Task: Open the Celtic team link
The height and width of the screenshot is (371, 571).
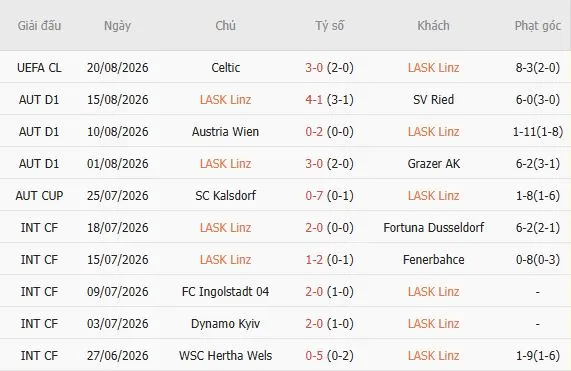Action: point(225,68)
